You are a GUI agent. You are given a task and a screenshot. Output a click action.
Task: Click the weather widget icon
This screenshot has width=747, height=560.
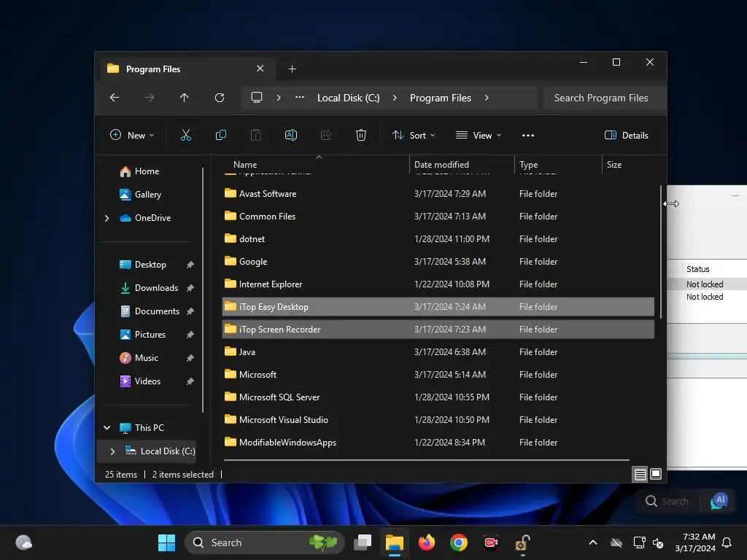(x=24, y=542)
